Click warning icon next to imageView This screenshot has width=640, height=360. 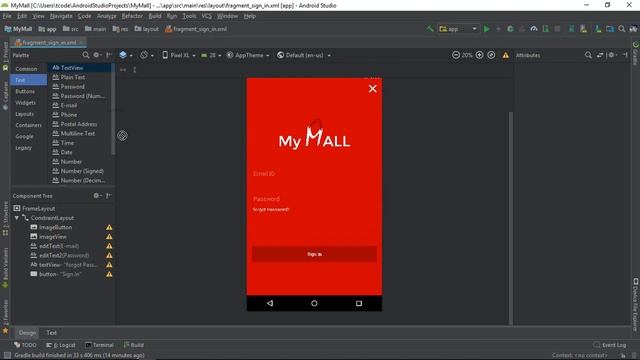(x=109, y=237)
